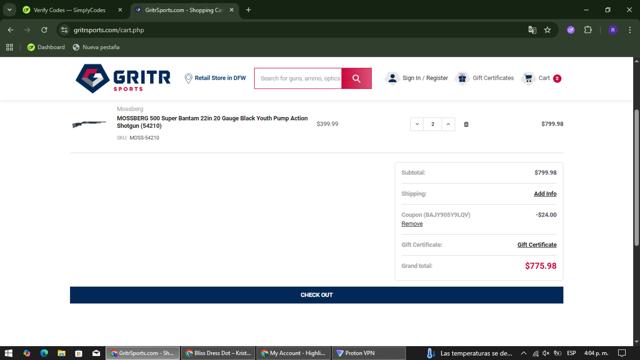
Task: Open the Chrome three-dot menu
Action: (629, 30)
